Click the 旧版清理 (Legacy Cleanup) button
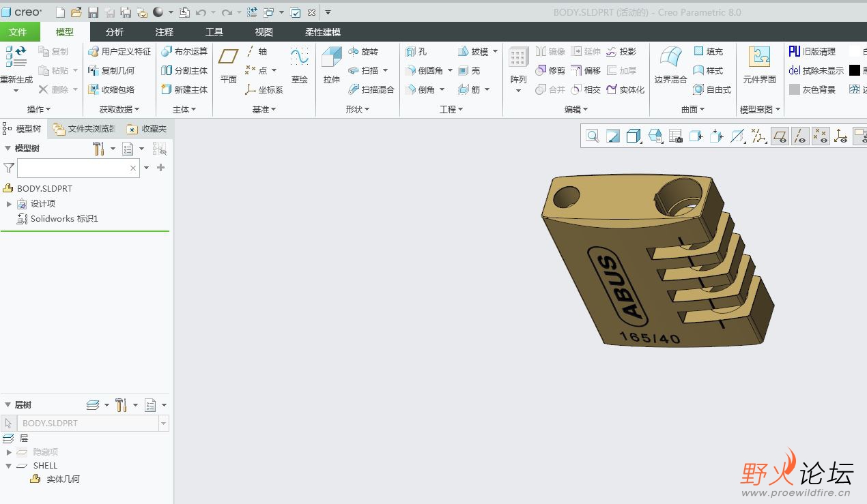The width and height of the screenshot is (867, 504). coord(812,52)
